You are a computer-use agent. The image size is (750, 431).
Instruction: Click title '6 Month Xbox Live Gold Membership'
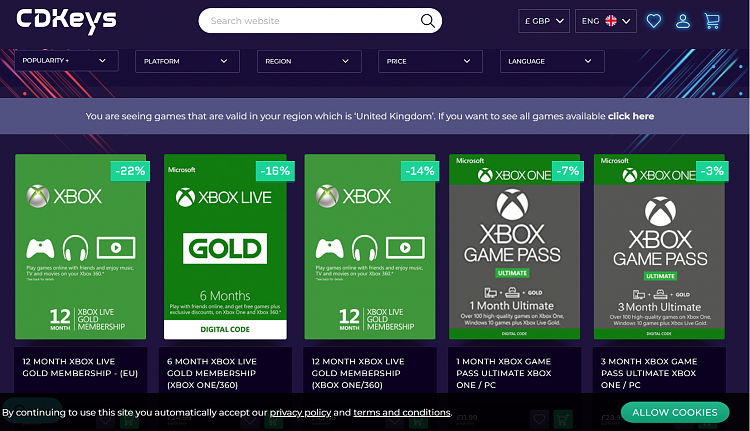click(212, 373)
